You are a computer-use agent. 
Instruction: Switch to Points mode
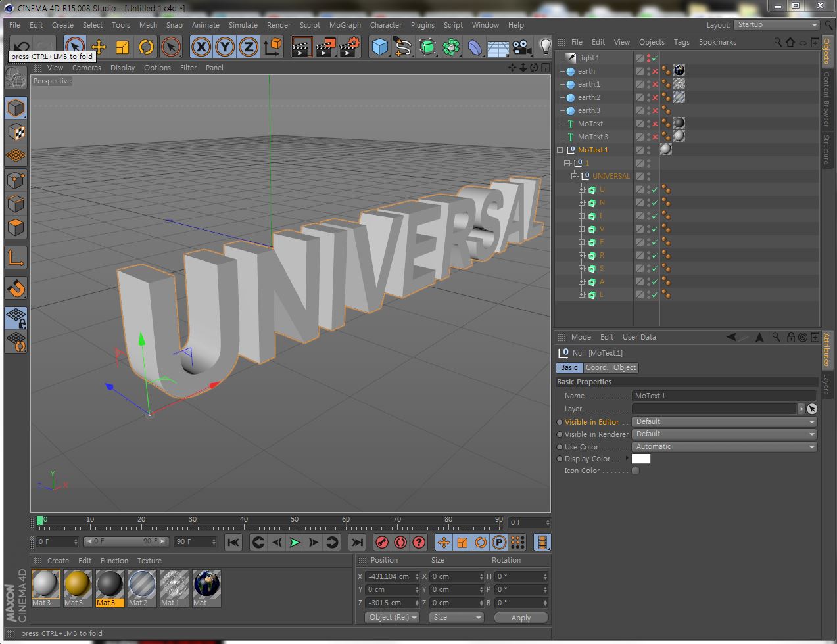[16, 179]
